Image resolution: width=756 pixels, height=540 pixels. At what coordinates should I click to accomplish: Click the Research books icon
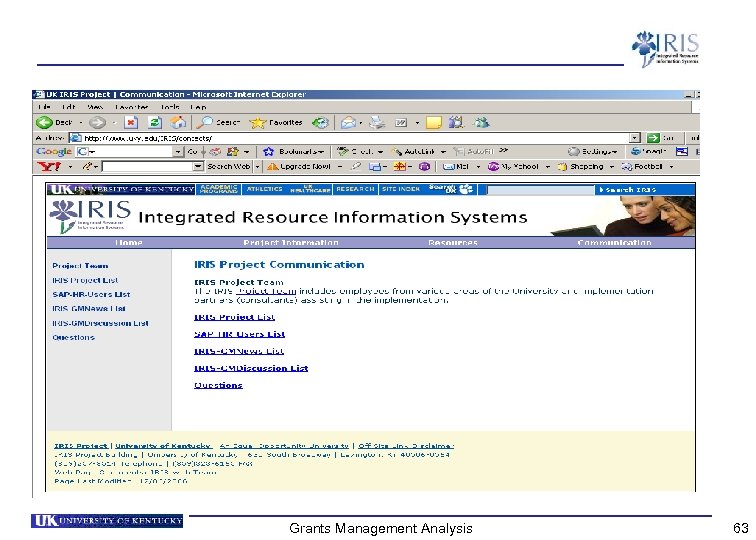coord(456,122)
